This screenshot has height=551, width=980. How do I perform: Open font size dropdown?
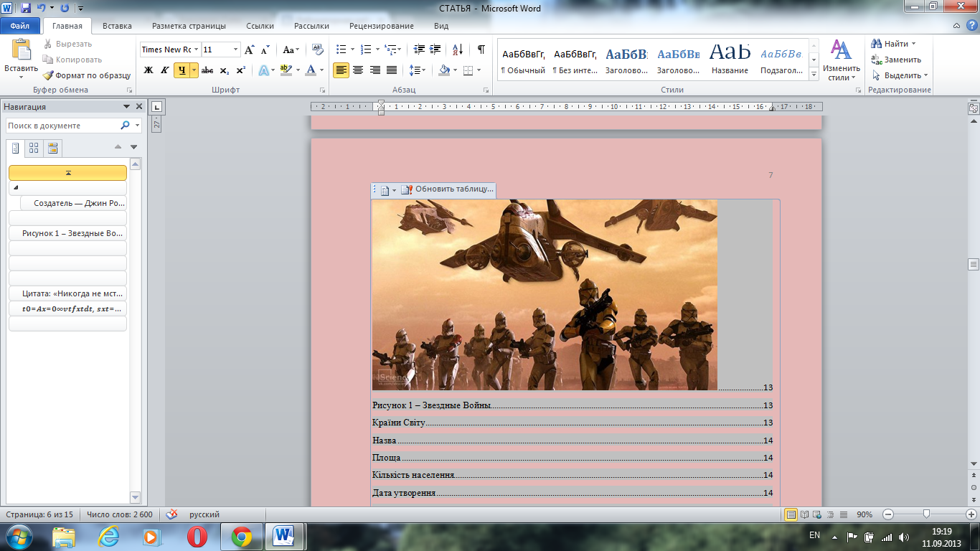coord(235,50)
